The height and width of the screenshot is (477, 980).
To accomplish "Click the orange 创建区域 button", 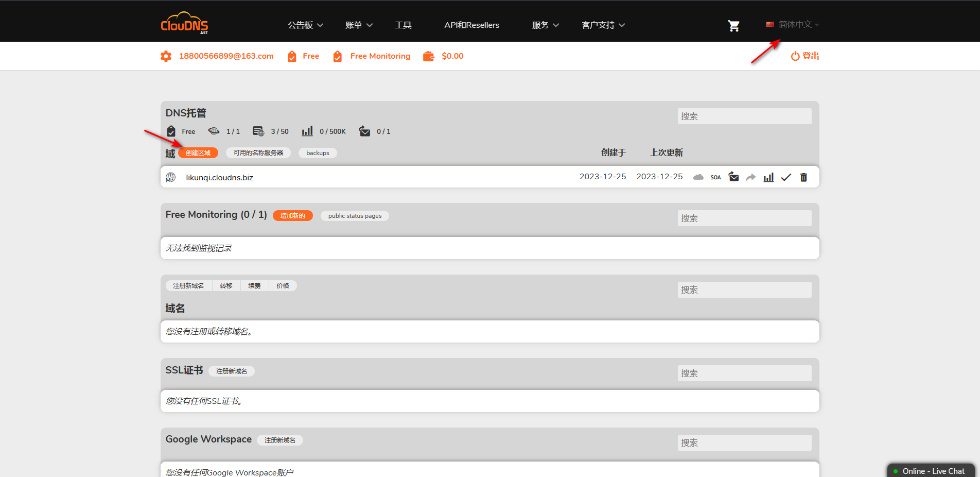I will pos(198,153).
